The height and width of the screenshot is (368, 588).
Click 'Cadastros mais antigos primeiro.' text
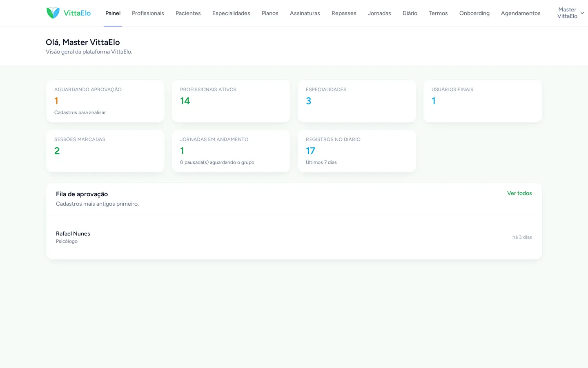pos(97,204)
